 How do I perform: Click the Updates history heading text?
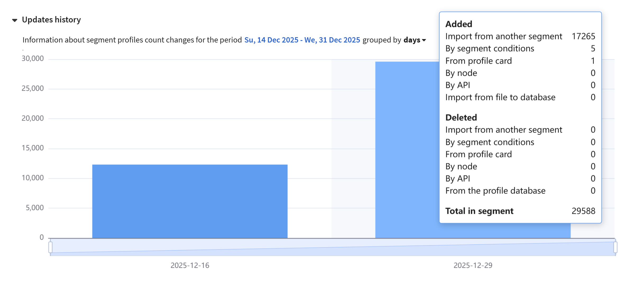tap(51, 20)
